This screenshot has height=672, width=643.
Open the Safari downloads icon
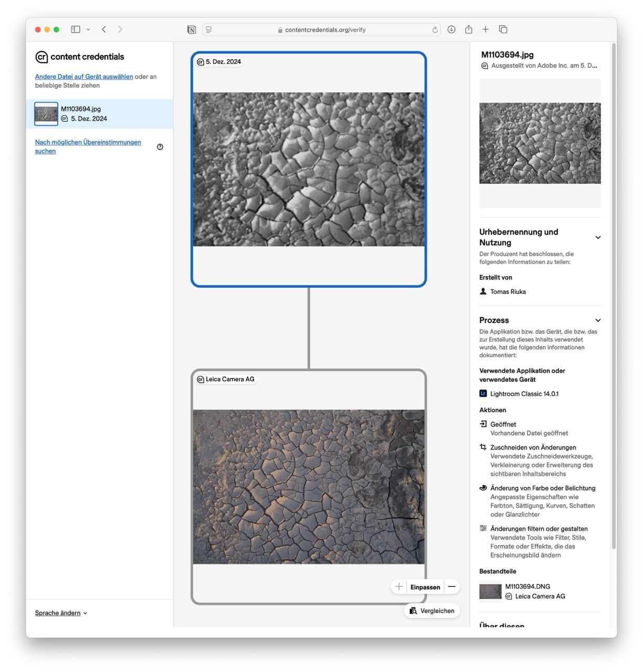(451, 29)
